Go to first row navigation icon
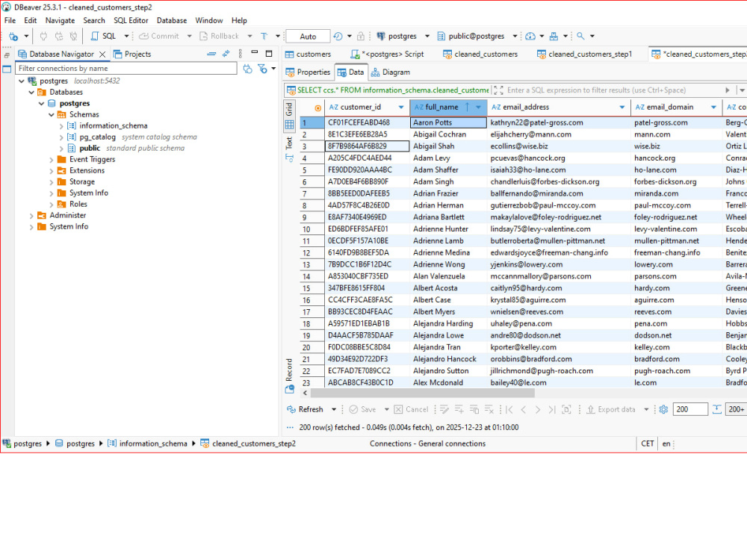The width and height of the screenshot is (747, 560). (x=509, y=409)
